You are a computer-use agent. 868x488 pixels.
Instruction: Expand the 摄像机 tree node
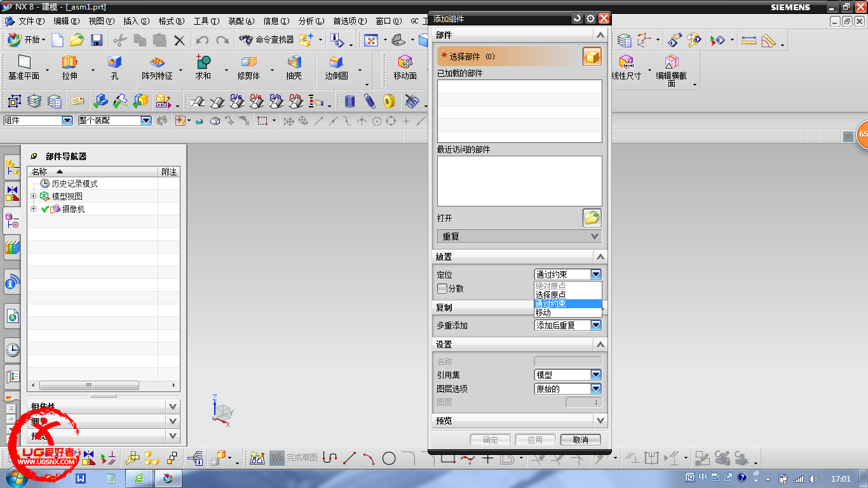point(33,209)
